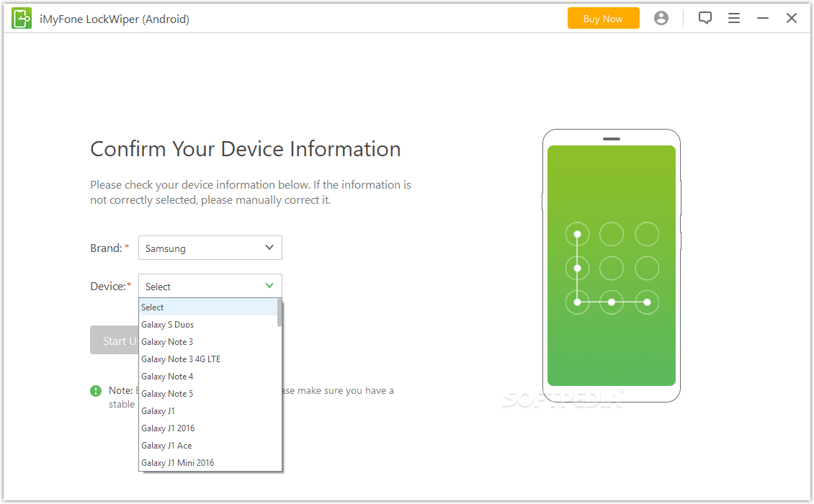Screen dimensions: 814x504
Task: Open the Brand dropdown showing Samsung
Action: tap(210, 248)
